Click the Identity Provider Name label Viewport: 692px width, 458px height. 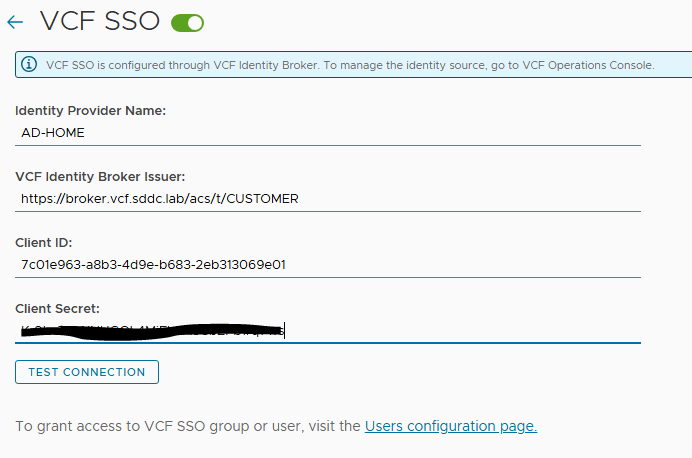click(90, 110)
